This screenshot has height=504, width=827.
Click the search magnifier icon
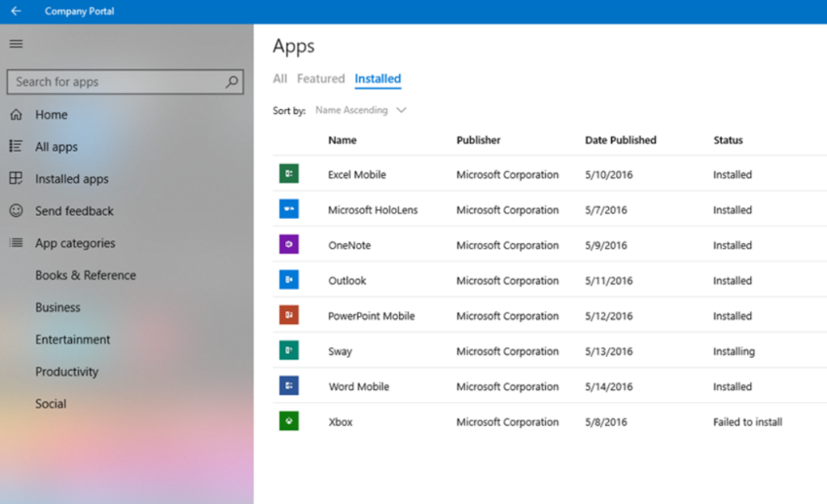click(x=232, y=82)
